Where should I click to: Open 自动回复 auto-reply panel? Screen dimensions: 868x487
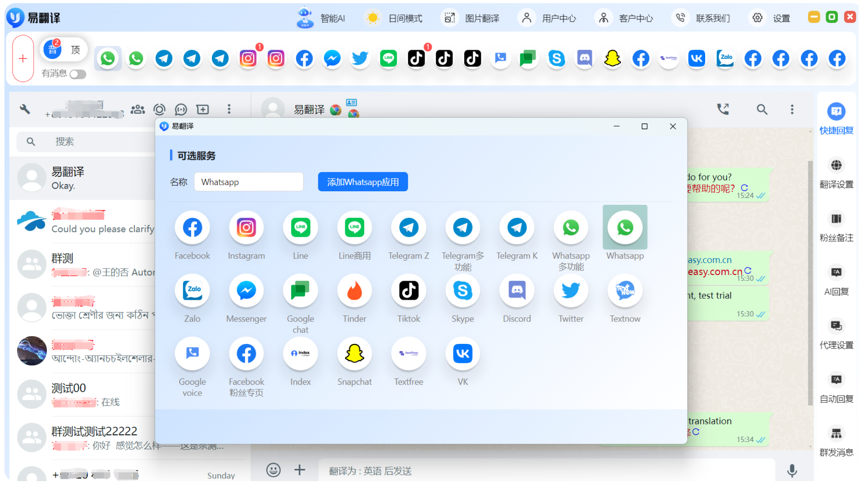point(836,387)
